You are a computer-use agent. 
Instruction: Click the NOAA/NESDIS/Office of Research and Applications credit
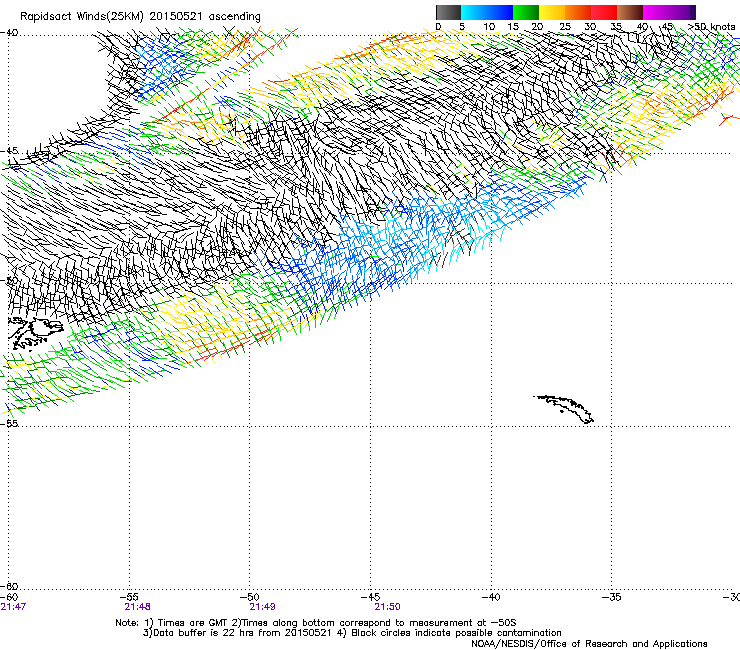[589, 644]
